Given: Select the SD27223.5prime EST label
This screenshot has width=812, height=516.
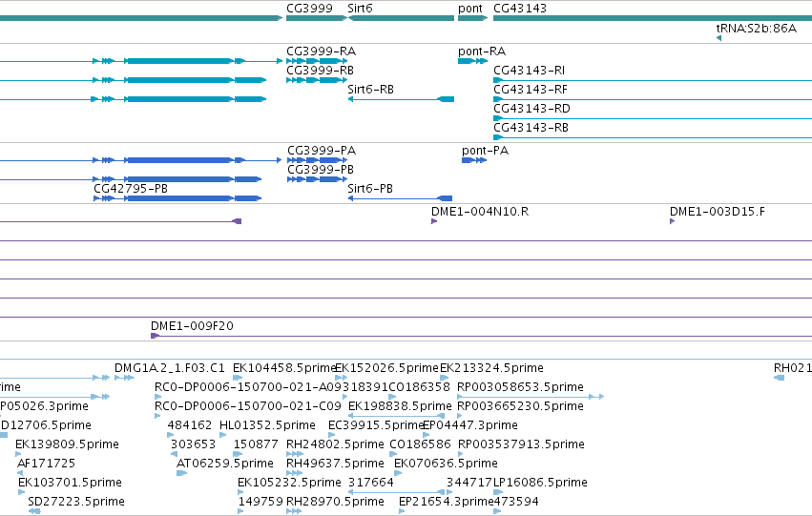Looking at the screenshot, I should pos(76,502).
